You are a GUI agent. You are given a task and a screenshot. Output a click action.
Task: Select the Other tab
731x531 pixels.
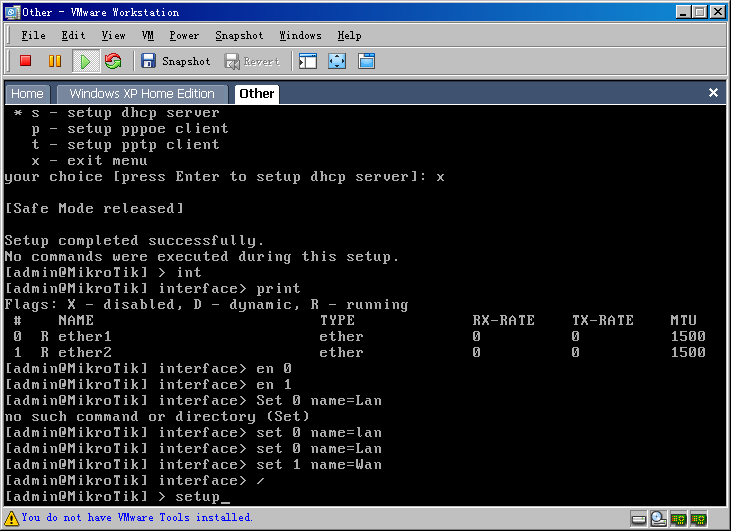click(x=257, y=94)
